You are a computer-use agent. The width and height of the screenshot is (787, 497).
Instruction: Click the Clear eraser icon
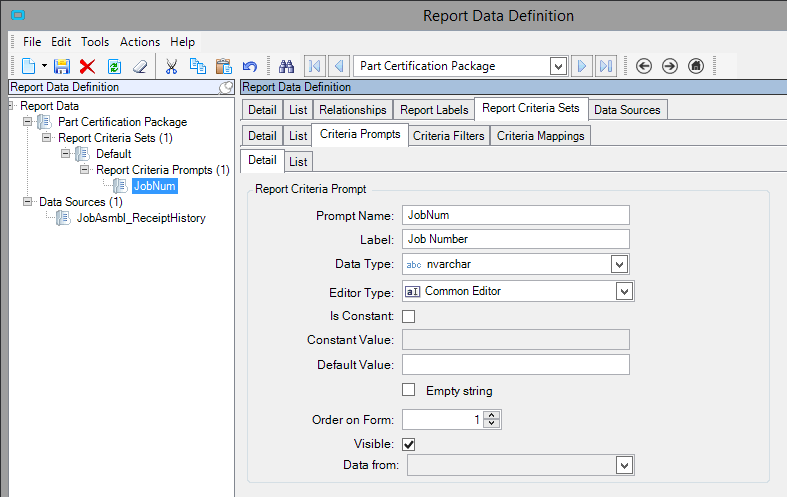pyautogui.click(x=140, y=66)
